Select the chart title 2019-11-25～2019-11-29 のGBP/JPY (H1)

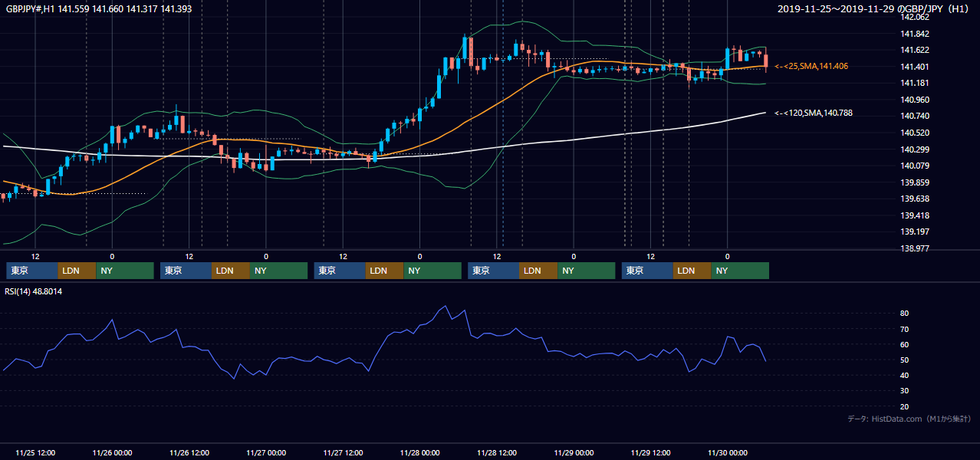pos(873,9)
